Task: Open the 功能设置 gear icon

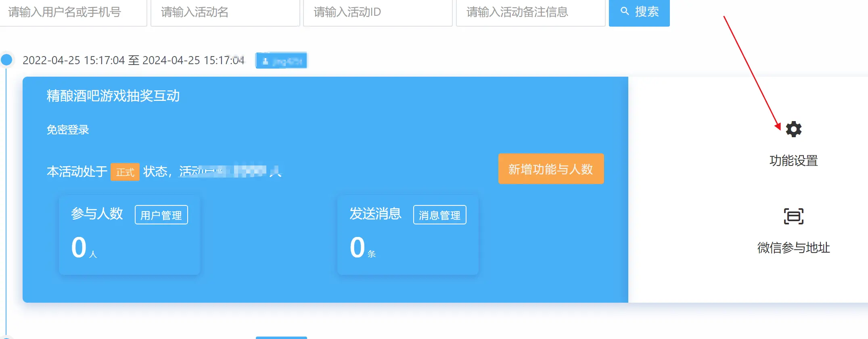Action: coord(793,130)
